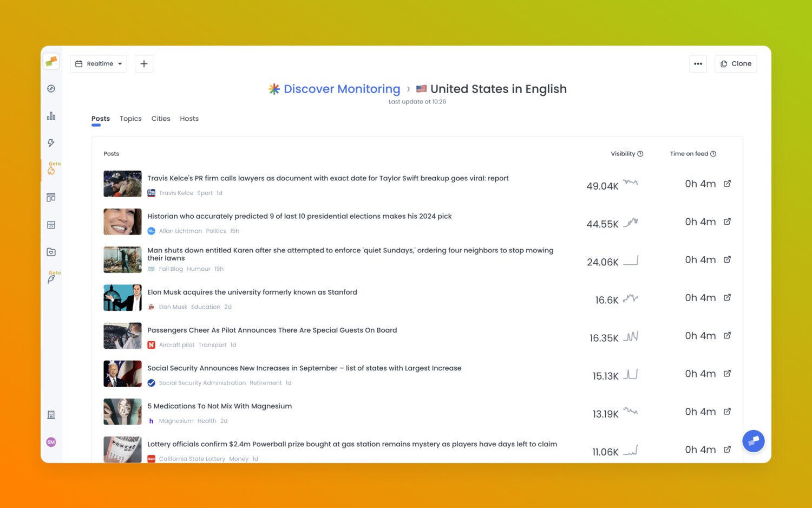Click the sparkline next to 16.35K
Viewport: 812px width, 508px height.
coord(631,336)
